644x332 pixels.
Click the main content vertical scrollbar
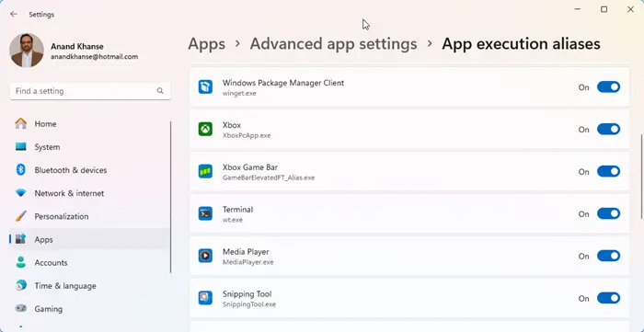tap(640, 176)
